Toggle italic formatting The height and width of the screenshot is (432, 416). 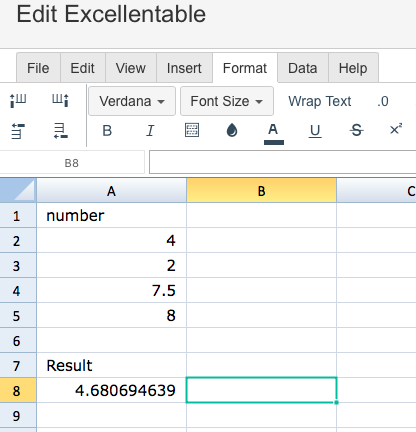(150, 131)
